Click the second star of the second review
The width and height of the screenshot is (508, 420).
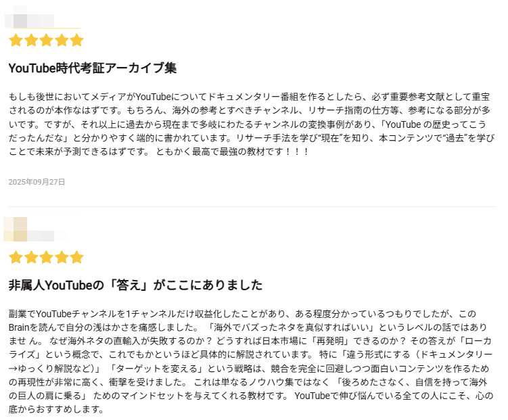tap(31, 258)
